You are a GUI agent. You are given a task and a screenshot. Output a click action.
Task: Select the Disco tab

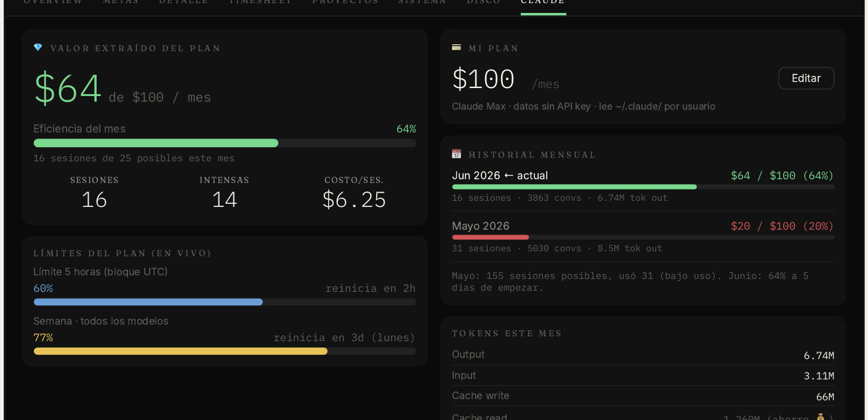click(x=484, y=2)
